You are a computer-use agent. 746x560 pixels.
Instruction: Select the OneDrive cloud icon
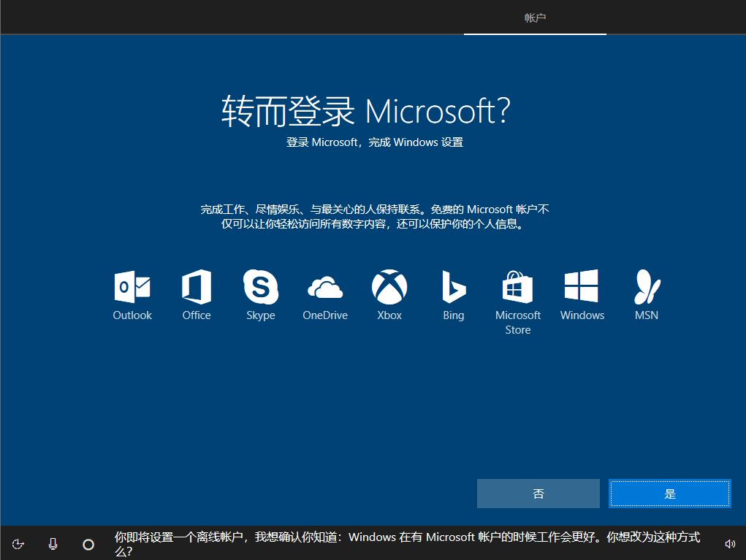(324, 287)
